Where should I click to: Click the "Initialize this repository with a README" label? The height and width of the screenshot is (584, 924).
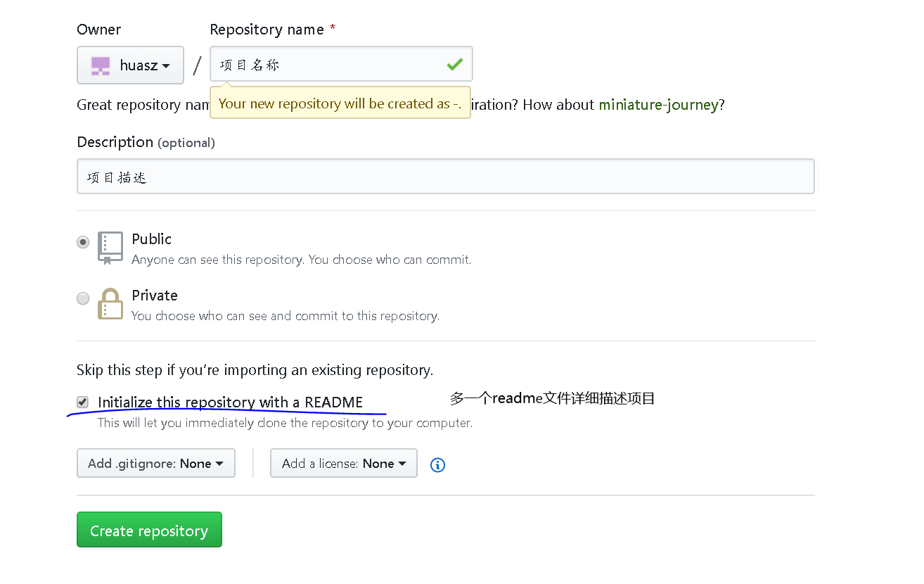230,402
